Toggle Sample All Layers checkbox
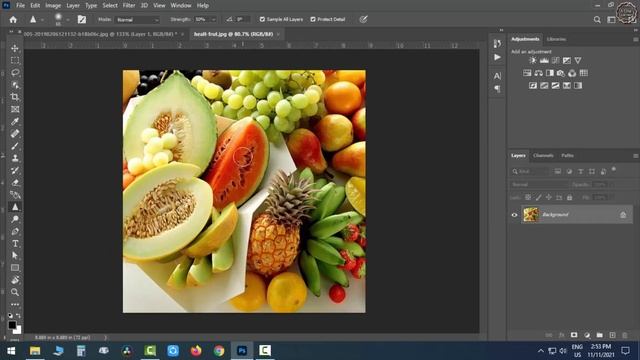 [x=262, y=19]
